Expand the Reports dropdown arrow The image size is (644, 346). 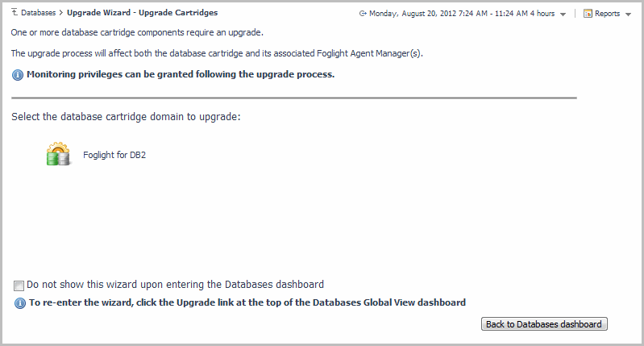(628, 15)
